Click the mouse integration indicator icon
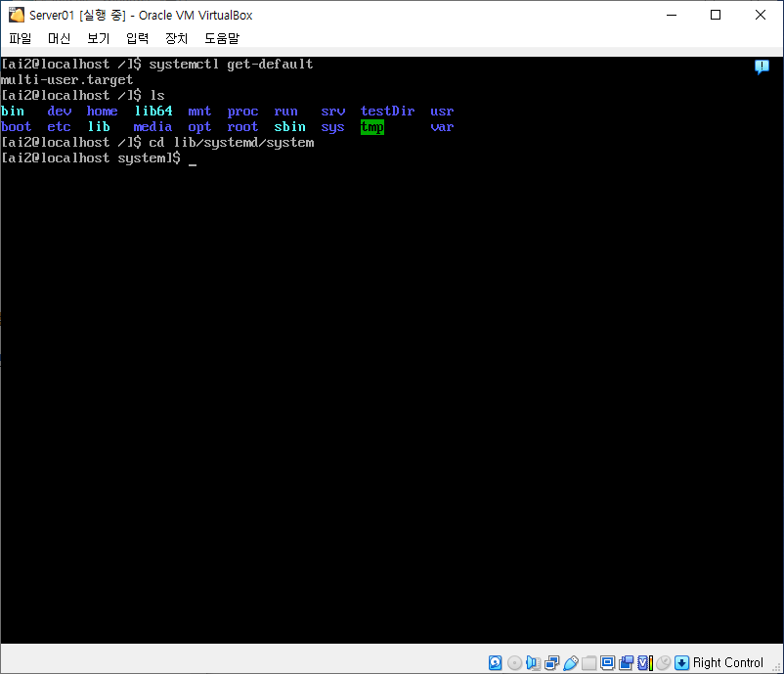This screenshot has height=674, width=784. pyautogui.click(x=663, y=662)
